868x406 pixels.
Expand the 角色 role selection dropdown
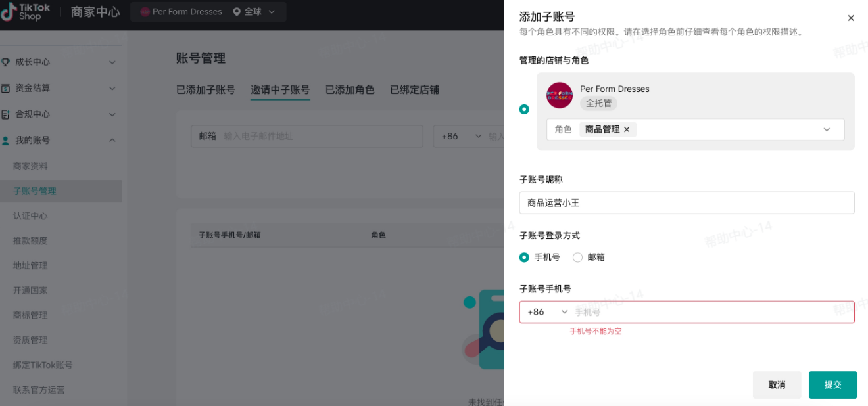(x=827, y=129)
